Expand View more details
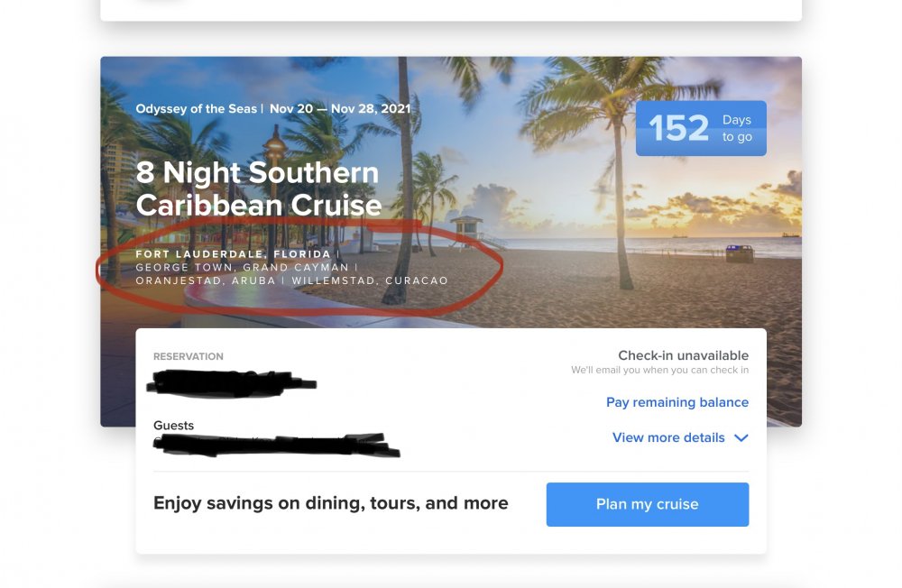Viewport: 902px width, 588px height. point(668,437)
